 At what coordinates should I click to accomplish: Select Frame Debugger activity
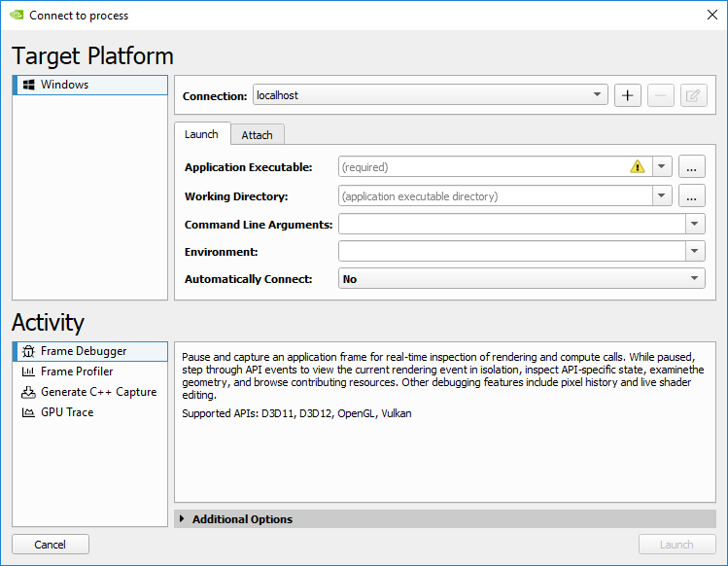point(84,351)
